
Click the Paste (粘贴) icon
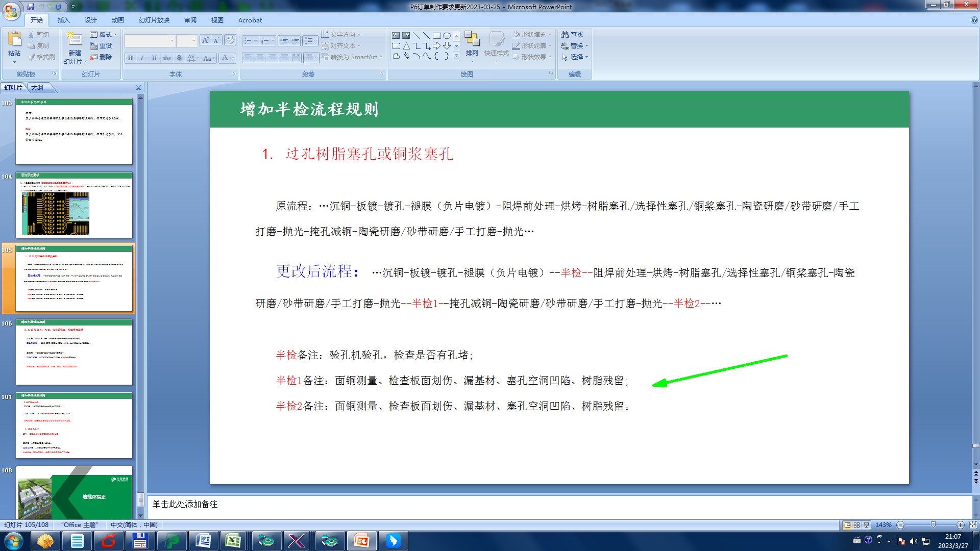tap(14, 39)
